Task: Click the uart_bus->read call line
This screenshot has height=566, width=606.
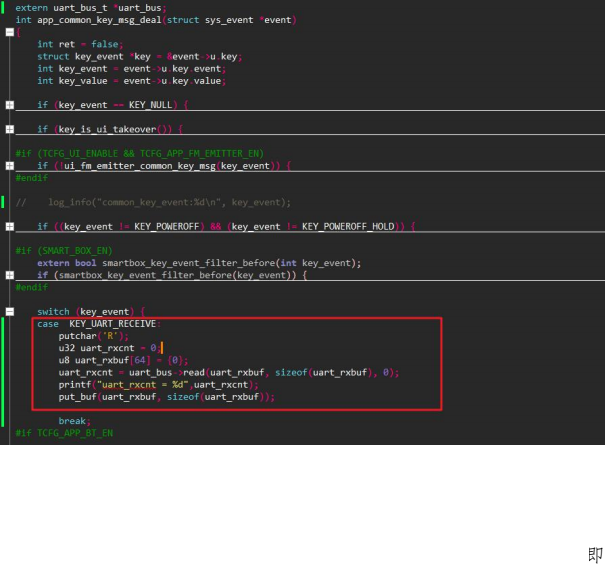Action: point(228,372)
